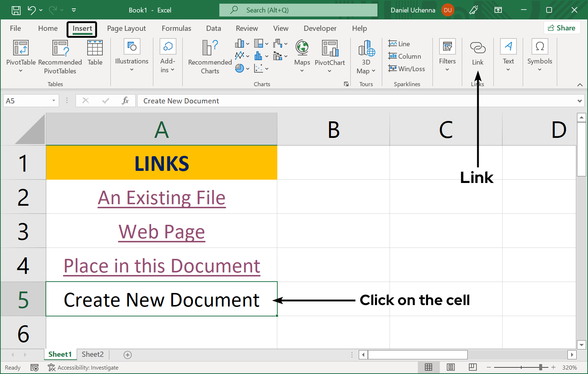Switch to Page Layout view
The height and width of the screenshot is (374, 588).
[450, 367]
